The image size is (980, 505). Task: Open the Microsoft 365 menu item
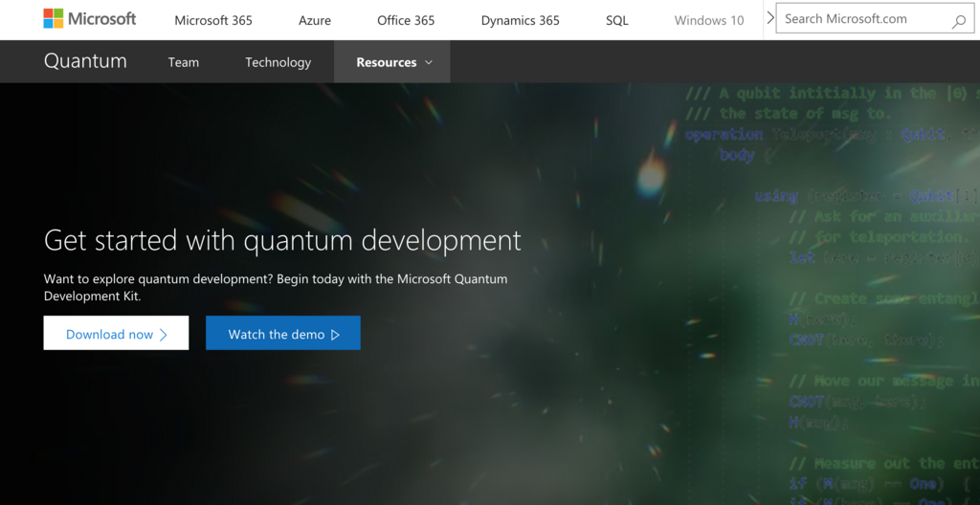[213, 20]
